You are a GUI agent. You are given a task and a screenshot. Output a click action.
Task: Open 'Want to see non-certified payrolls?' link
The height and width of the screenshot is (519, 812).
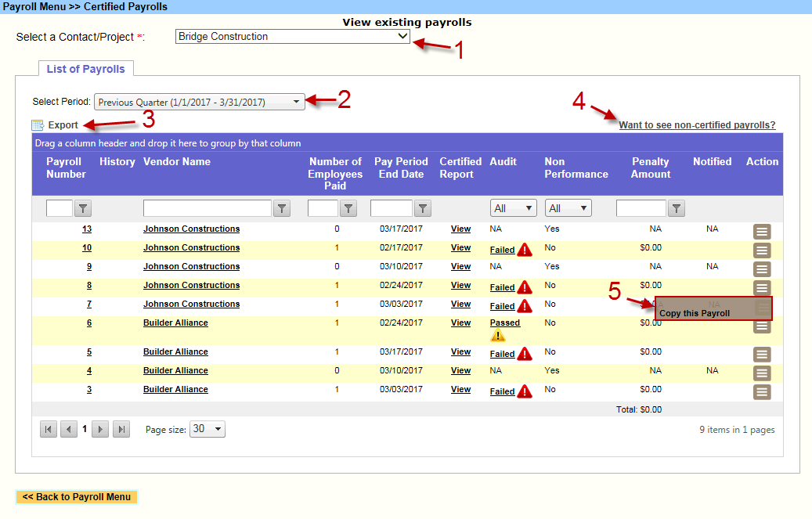[697, 125]
